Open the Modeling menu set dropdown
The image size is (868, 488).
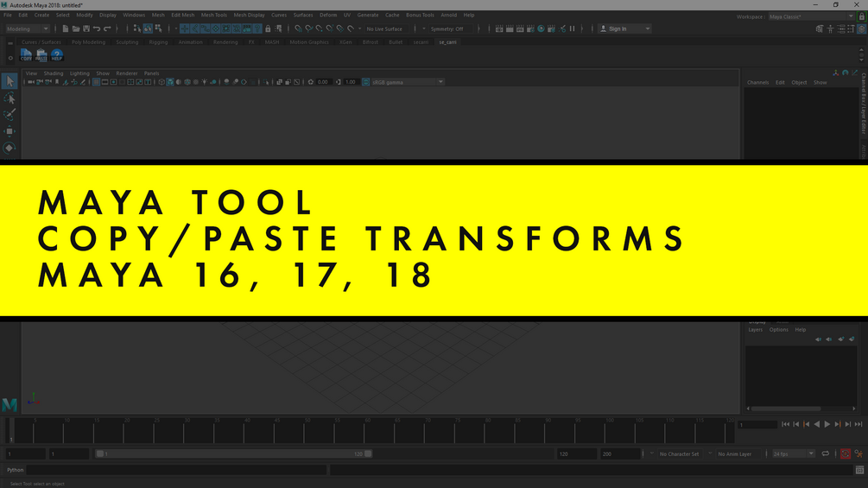coord(27,29)
